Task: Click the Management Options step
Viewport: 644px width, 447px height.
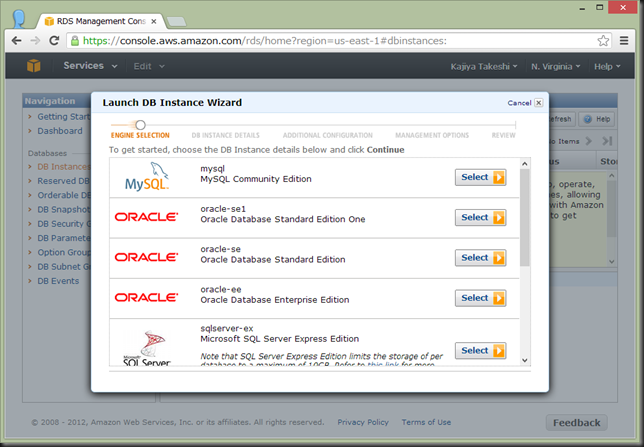Action: 432,135
